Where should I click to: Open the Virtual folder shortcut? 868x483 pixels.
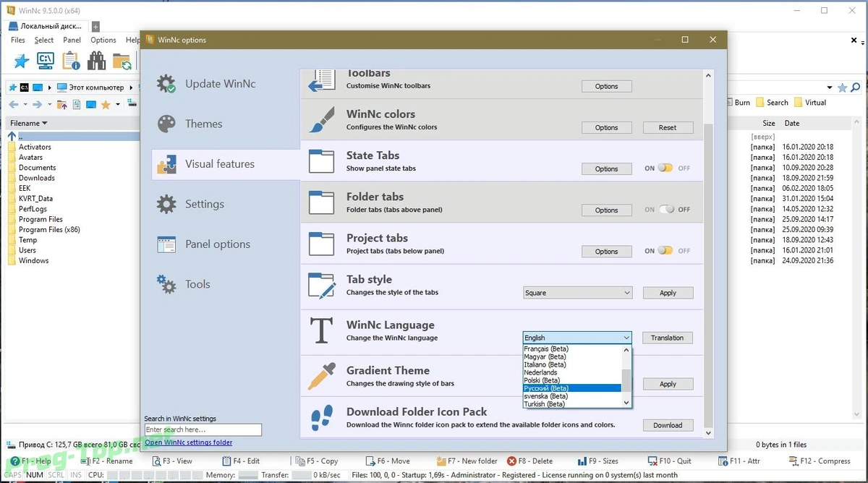[810, 103]
